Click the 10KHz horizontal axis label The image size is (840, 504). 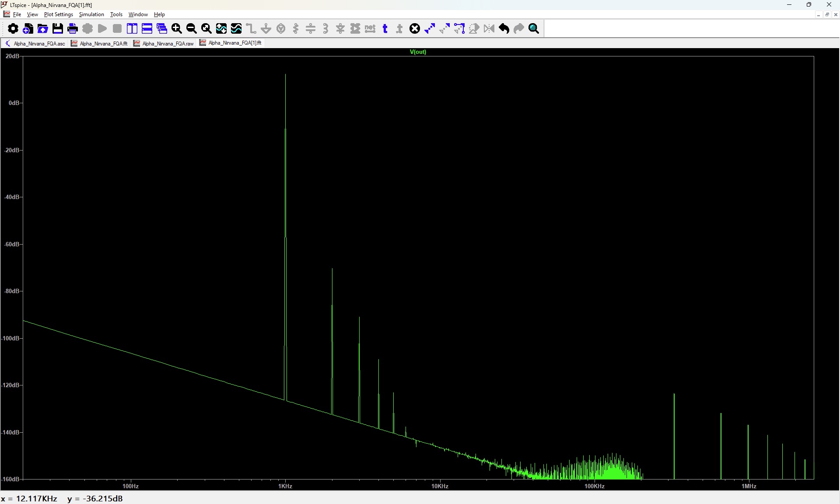click(440, 486)
